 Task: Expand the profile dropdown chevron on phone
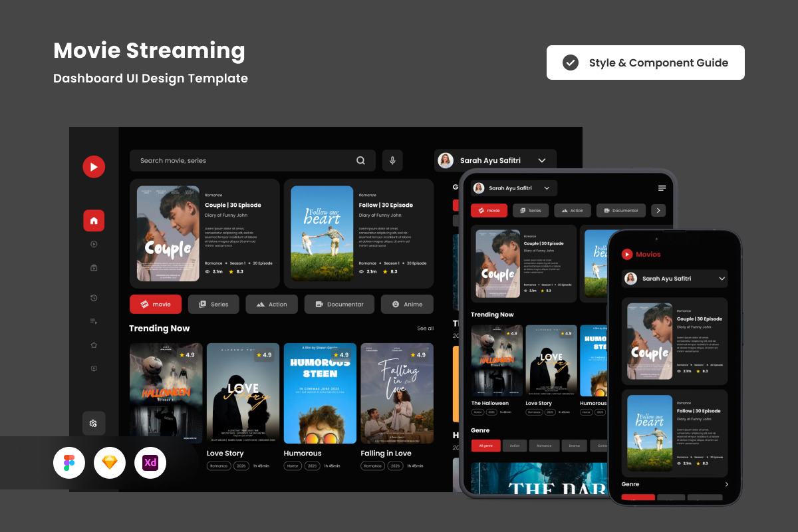(722, 279)
